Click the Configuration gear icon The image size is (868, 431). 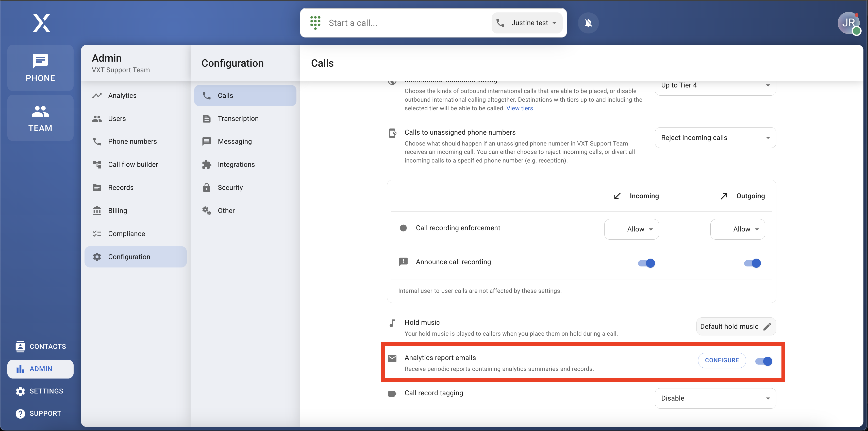pyautogui.click(x=97, y=257)
